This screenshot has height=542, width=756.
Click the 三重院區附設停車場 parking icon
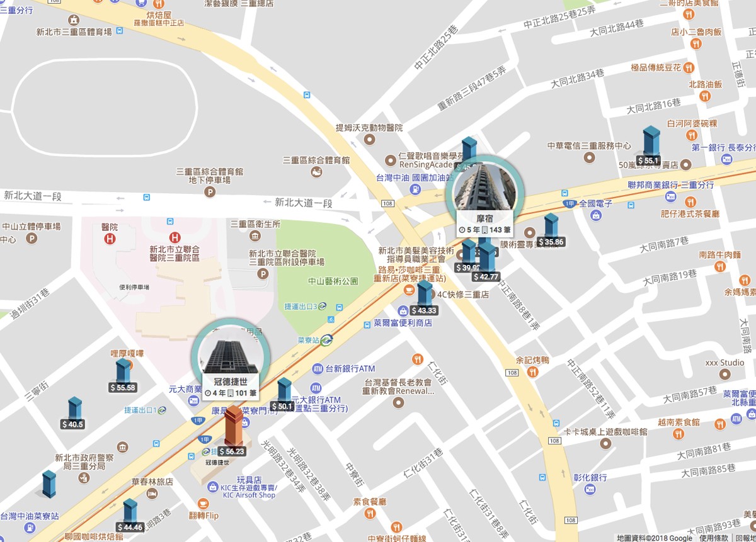(x=263, y=274)
